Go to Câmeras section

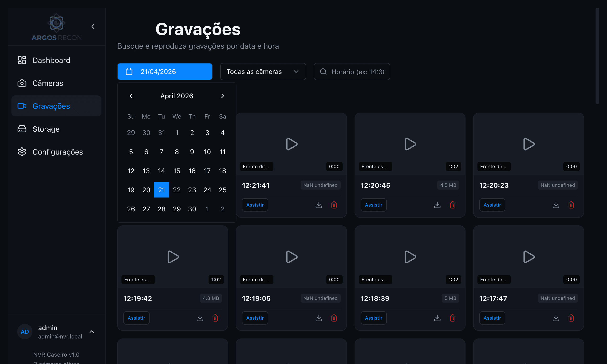click(57, 83)
